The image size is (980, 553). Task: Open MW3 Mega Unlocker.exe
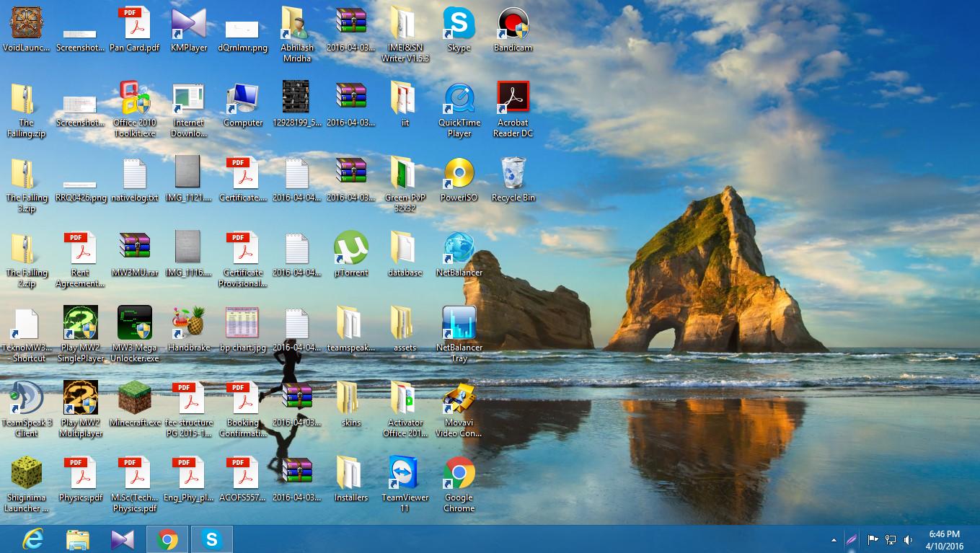(x=135, y=335)
